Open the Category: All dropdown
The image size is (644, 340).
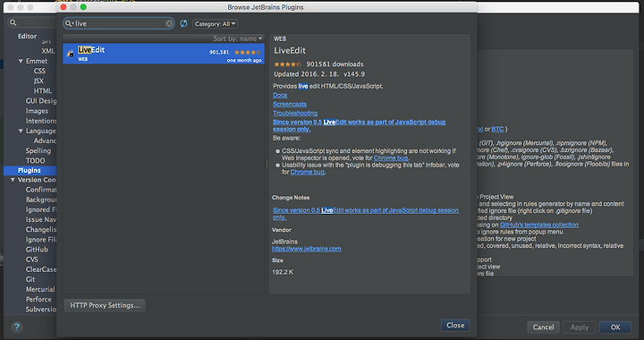(x=216, y=24)
